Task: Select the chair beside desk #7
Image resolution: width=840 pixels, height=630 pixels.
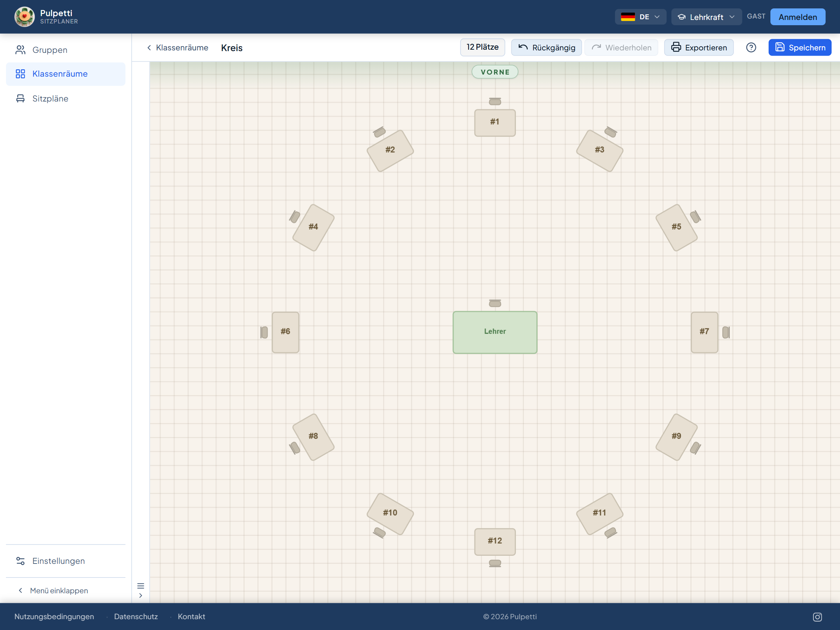Action: [726, 332]
